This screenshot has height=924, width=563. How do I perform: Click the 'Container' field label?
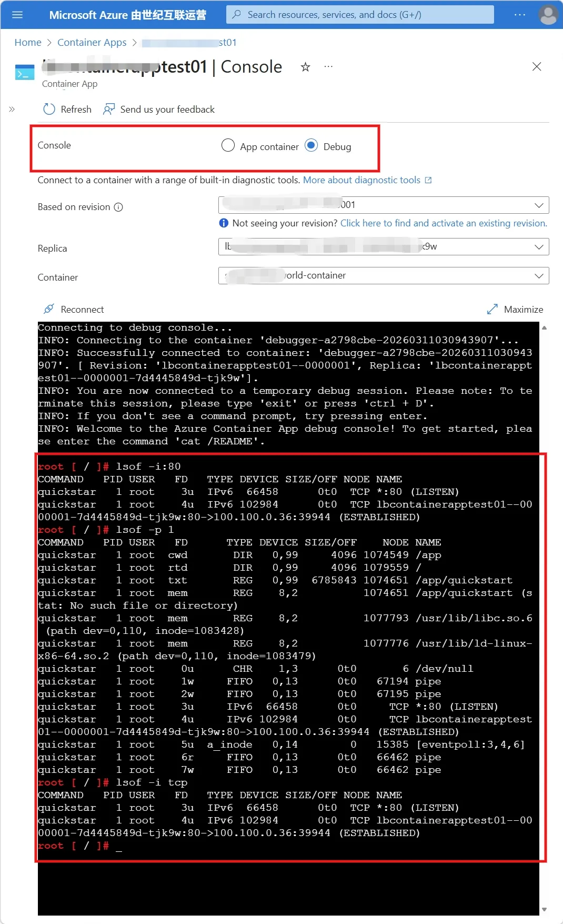click(x=57, y=277)
